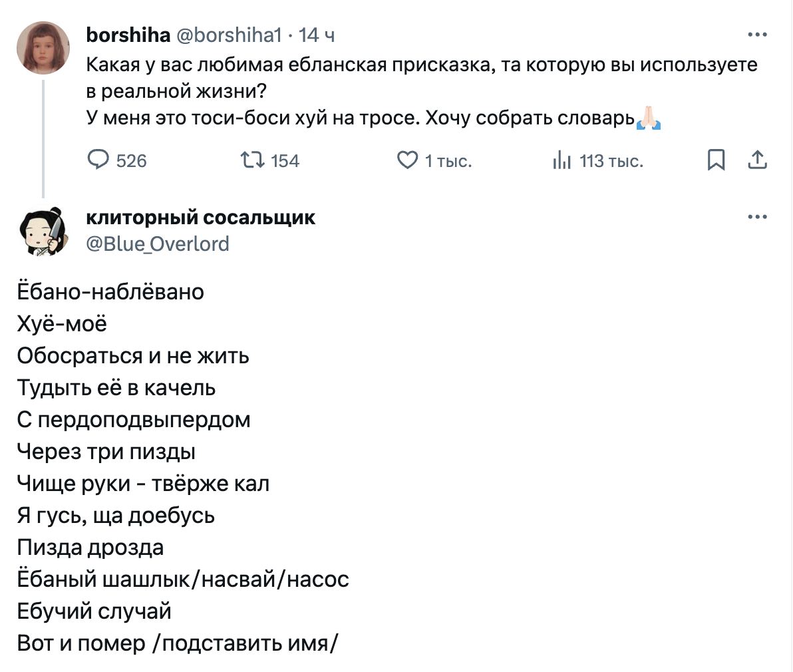Like borshiha's tweet with the heart icon
Image resolution: width=793 pixels, height=672 pixels.
click(x=406, y=160)
